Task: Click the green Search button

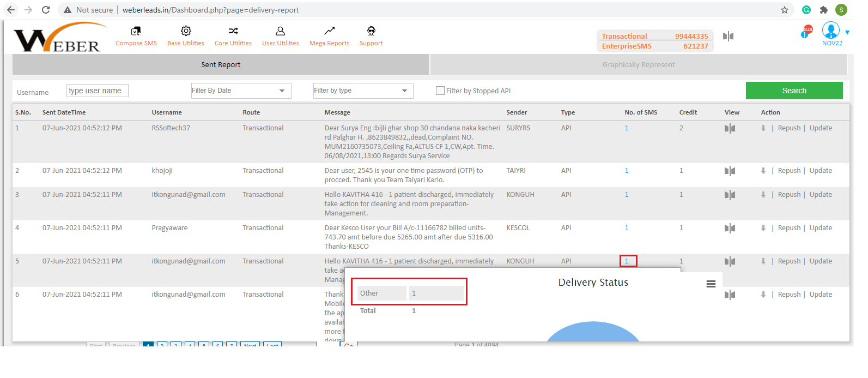Action: point(794,91)
